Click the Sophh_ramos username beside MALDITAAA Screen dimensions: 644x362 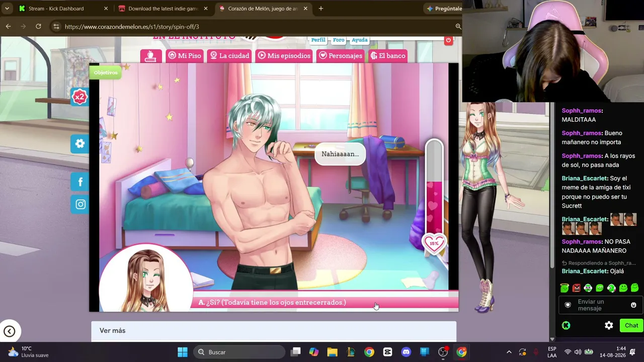pos(582,111)
